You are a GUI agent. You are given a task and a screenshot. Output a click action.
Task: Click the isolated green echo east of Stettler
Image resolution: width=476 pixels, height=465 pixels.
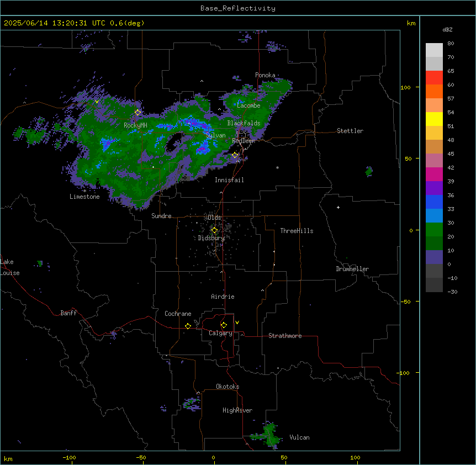369,172
